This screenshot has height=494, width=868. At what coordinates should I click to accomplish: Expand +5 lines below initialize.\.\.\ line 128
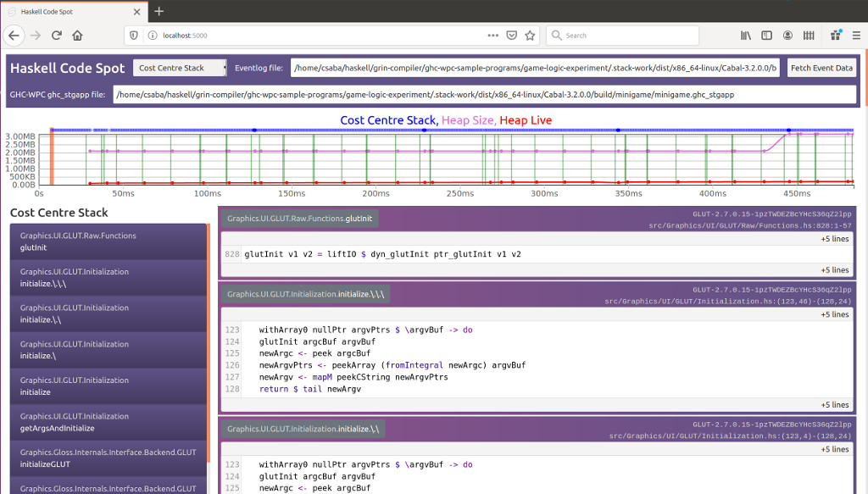(x=834, y=404)
